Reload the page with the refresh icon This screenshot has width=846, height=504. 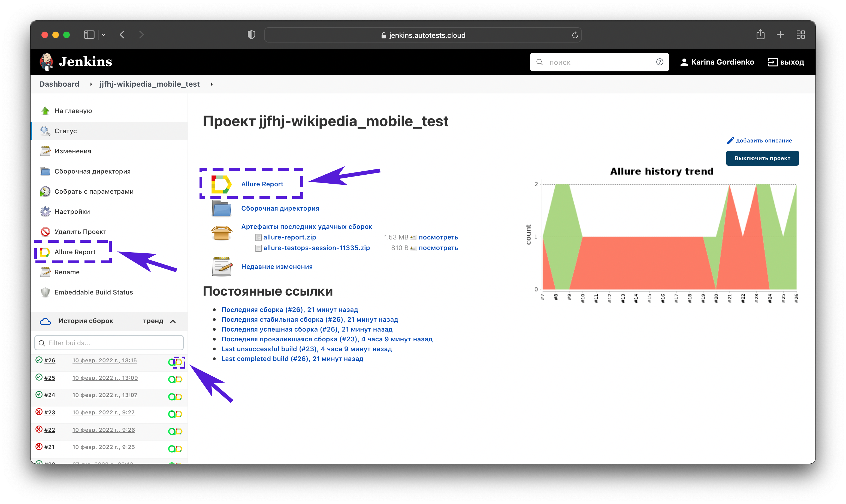pos(575,35)
